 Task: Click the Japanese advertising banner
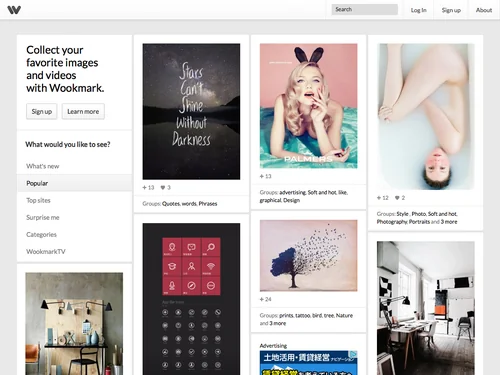click(x=308, y=363)
